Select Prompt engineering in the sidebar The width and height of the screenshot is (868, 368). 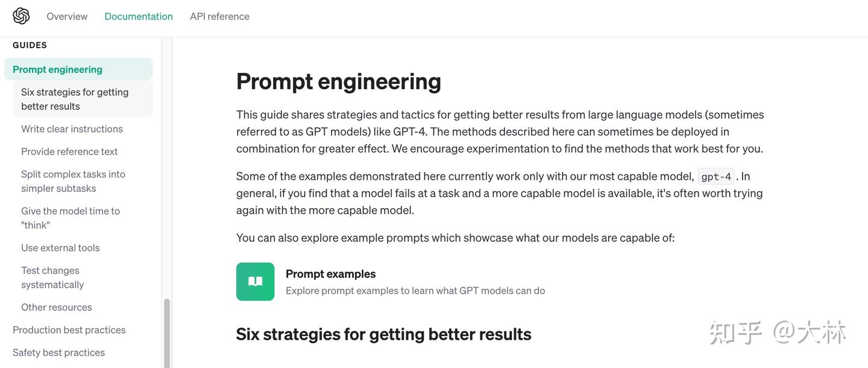57,69
